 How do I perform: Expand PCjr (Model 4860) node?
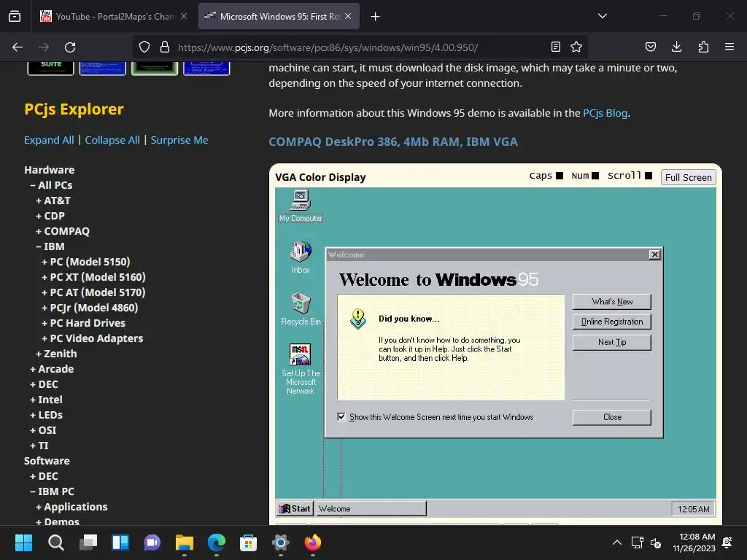tap(90, 308)
